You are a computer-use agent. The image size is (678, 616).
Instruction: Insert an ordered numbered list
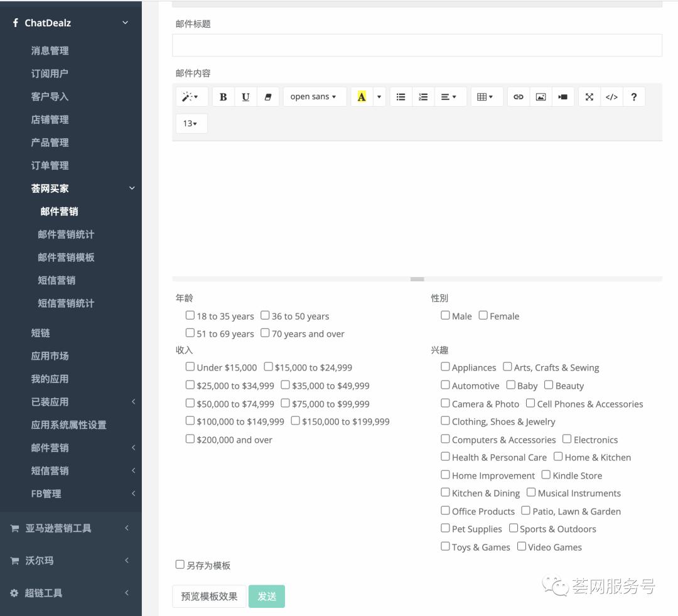423,97
